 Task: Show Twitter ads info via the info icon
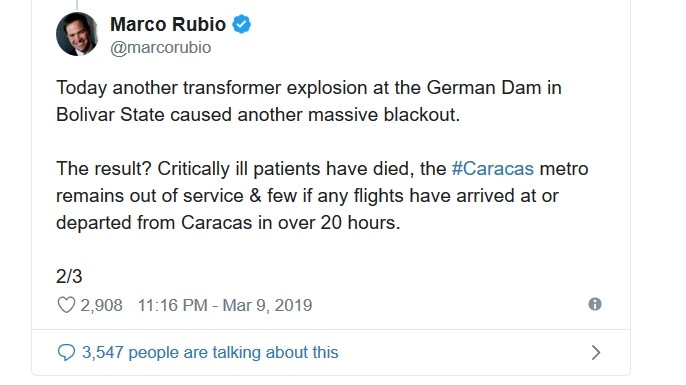[595, 304]
